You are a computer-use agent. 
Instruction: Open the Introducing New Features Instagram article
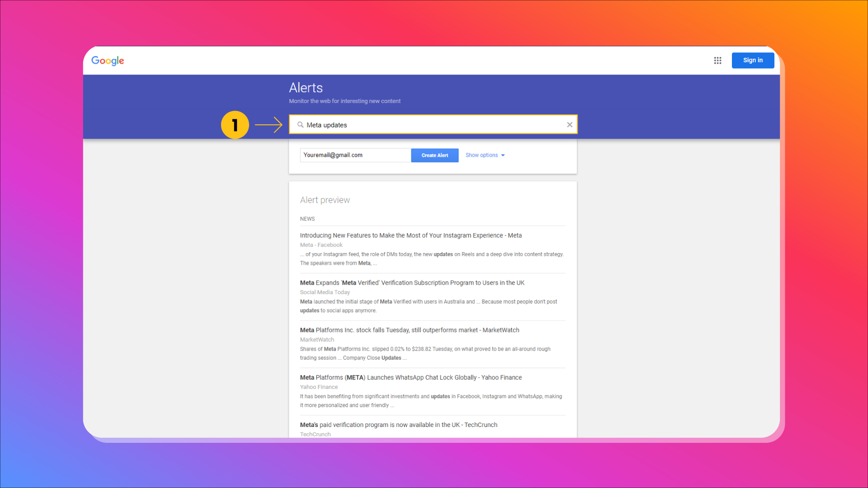click(x=410, y=235)
